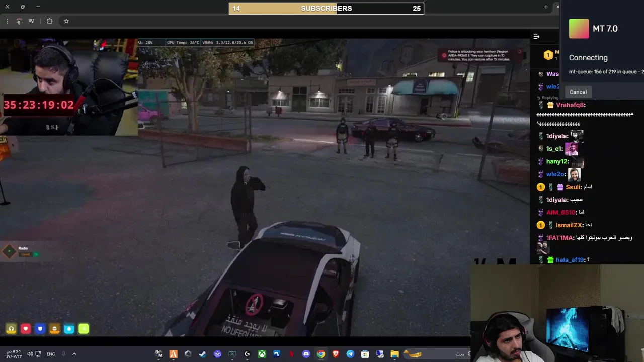Viewport: 644px width, 362px height.
Task: Bookmark this page with the star icon
Action: [x=66, y=21]
